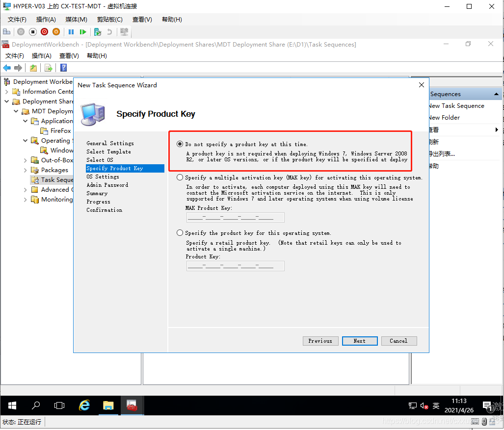Image resolution: width=504 pixels, height=430 pixels.
Task: Click New Task Sequence action
Action: [456, 106]
